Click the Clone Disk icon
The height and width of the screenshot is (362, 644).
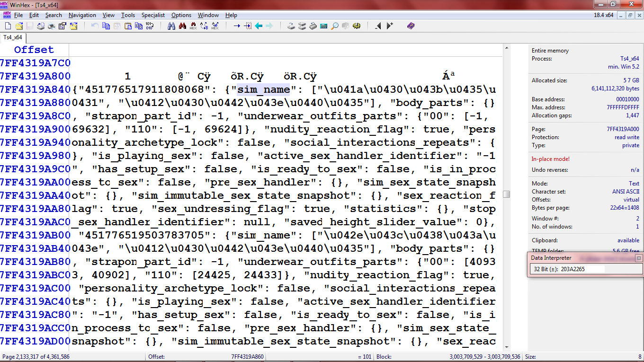[302, 26]
